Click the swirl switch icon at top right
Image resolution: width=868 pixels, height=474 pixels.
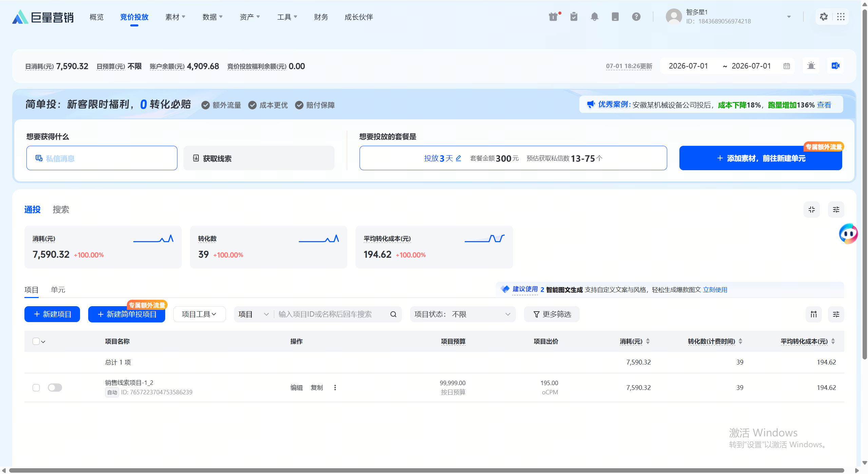click(x=824, y=17)
